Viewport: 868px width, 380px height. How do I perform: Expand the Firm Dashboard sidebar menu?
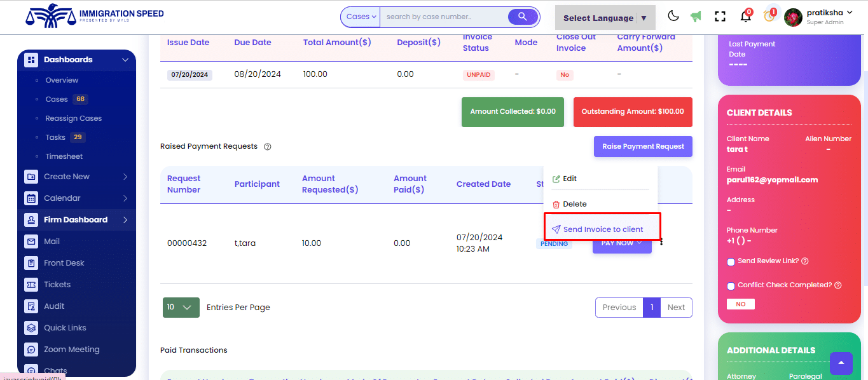[x=76, y=220]
